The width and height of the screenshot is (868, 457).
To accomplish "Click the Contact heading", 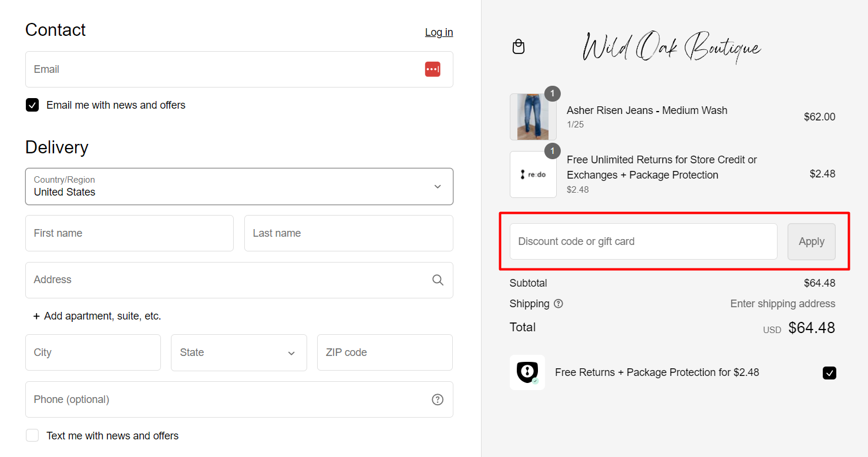I will [x=56, y=30].
